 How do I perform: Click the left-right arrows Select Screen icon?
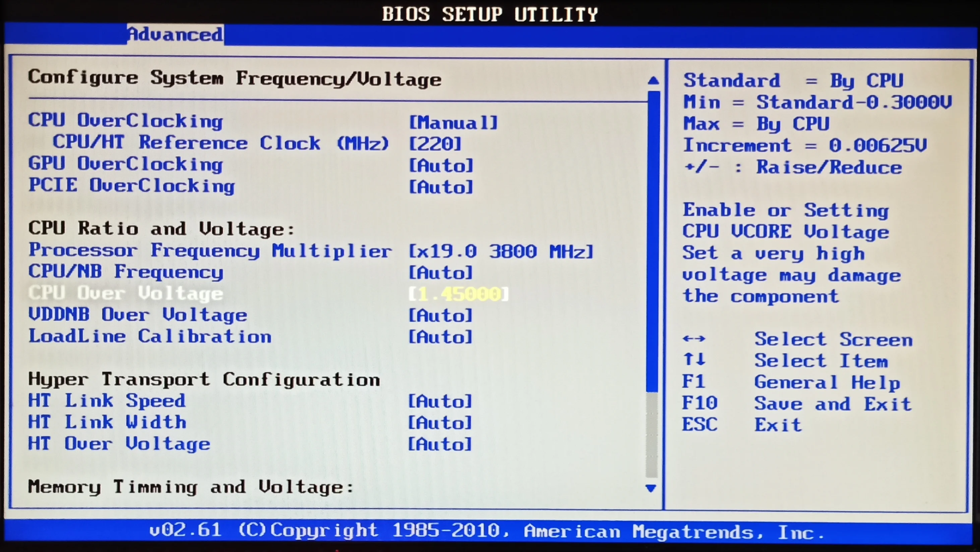(x=694, y=338)
